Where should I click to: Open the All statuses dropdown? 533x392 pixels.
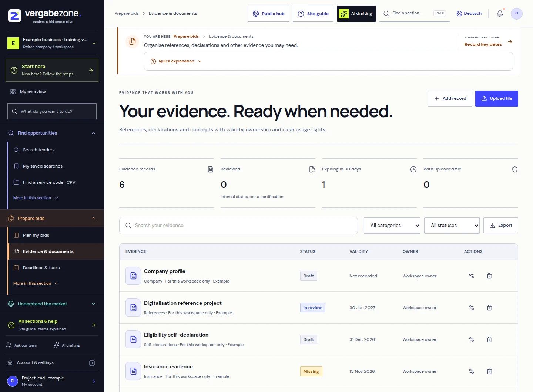452,226
